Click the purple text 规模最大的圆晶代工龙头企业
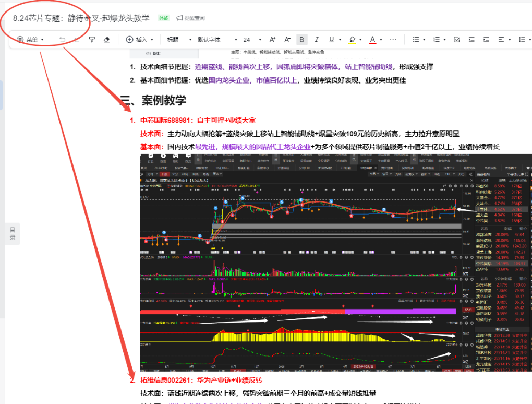This screenshot has height=404, width=532. (x=267, y=147)
